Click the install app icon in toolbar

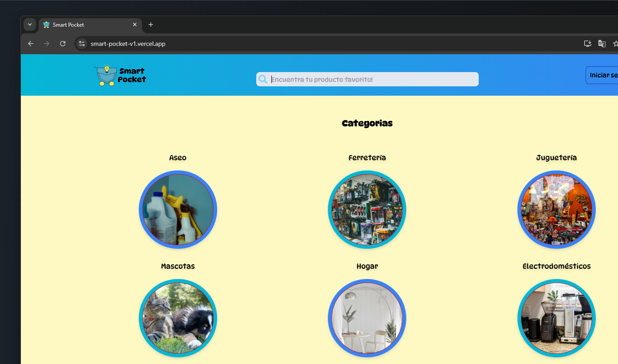[587, 44]
